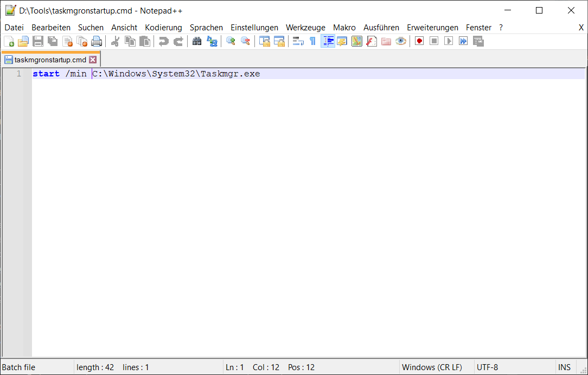Viewport: 588px width, 375px height.
Task: Toggle INS insert mode in status bar
Action: pos(564,367)
